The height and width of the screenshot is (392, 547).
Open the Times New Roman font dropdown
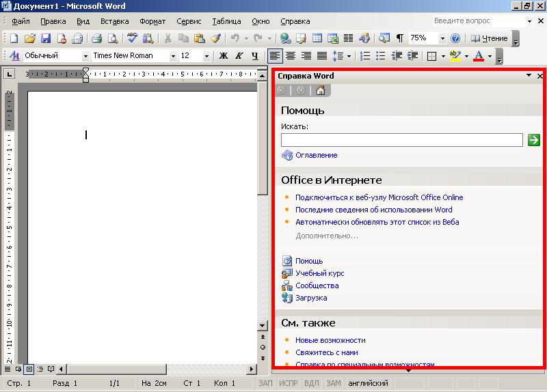coord(173,56)
